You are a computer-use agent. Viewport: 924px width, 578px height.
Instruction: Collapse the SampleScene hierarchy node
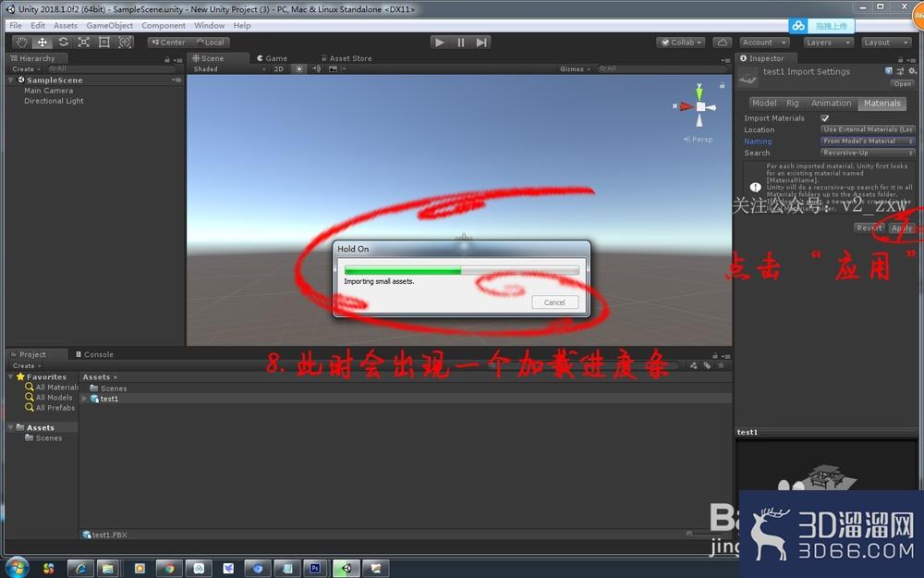[x=11, y=80]
